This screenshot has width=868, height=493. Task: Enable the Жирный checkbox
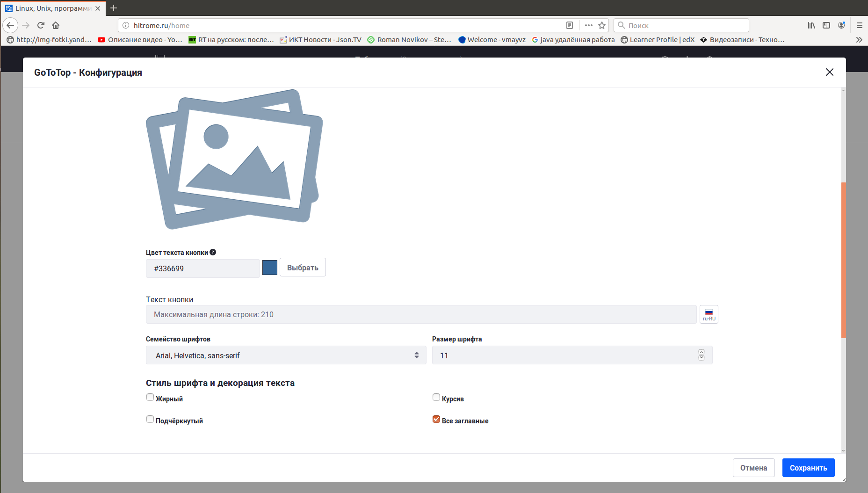[x=150, y=397]
